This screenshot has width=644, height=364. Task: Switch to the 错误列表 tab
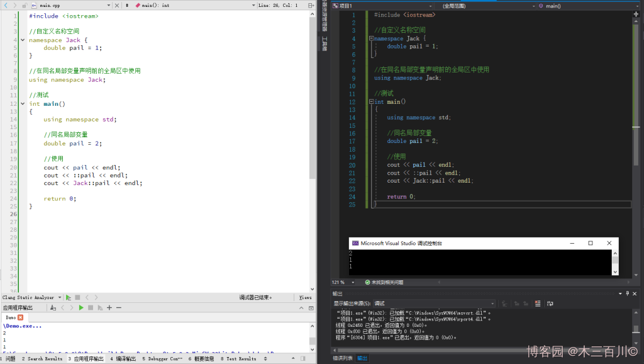click(343, 358)
